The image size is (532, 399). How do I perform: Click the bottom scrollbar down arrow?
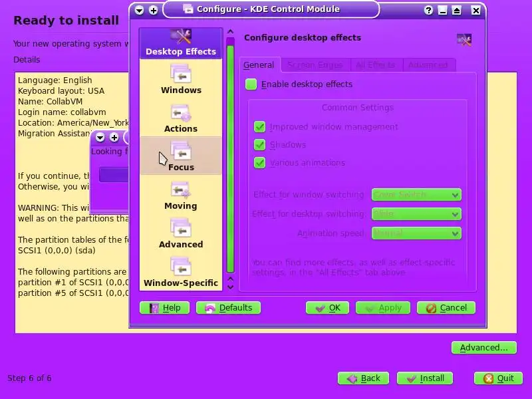230,287
